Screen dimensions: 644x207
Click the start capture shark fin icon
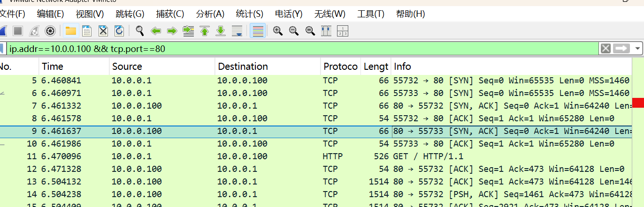(2, 31)
